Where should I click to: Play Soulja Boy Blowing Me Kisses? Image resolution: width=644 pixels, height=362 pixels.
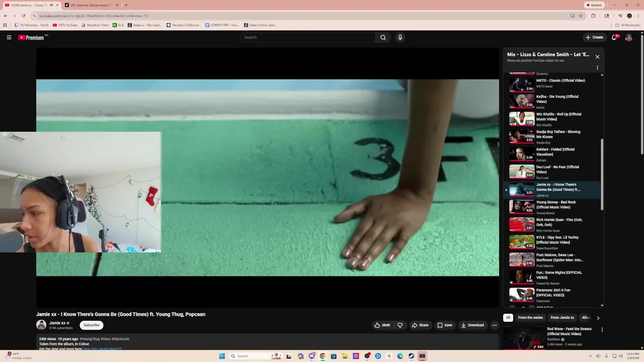553,136
